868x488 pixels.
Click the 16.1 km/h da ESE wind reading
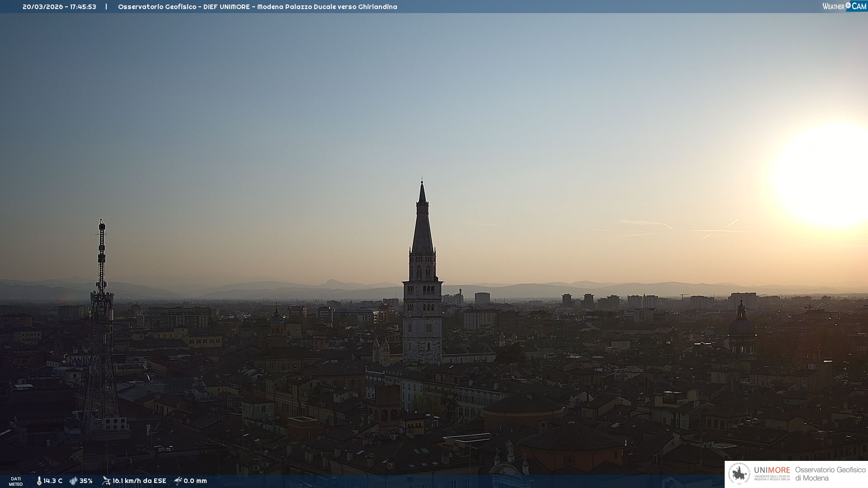pos(139,481)
